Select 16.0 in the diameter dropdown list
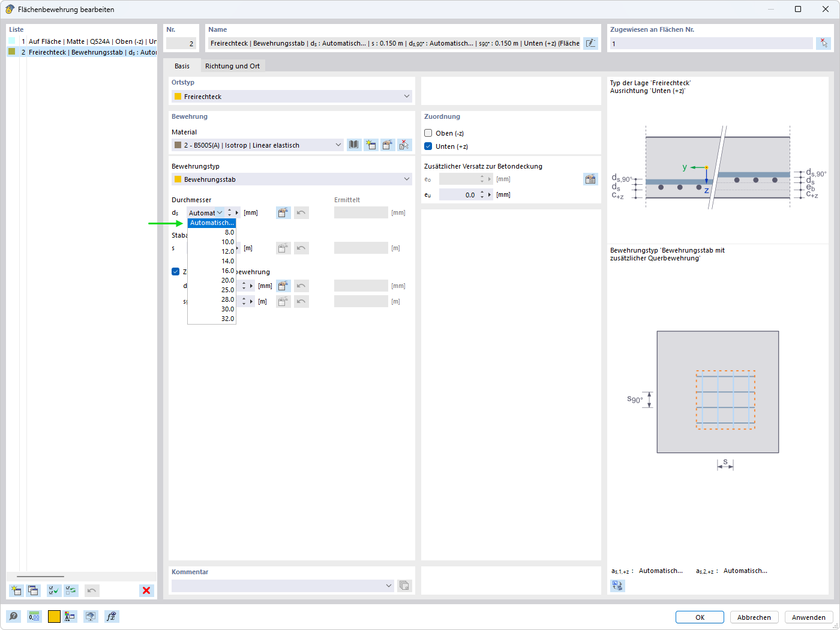The width and height of the screenshot is (840, 630). pyautogui.click(x=212, y=271)
